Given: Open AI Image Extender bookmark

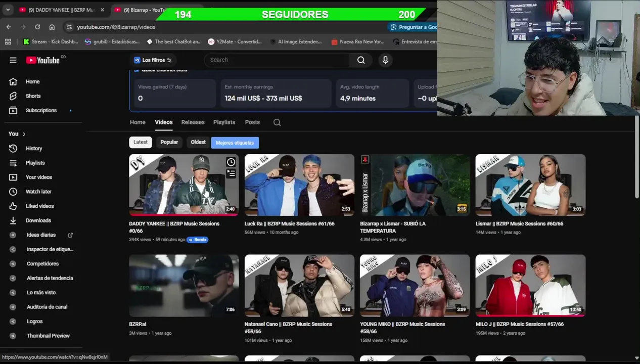Looking at the screenshot, I should pos(296,41).
